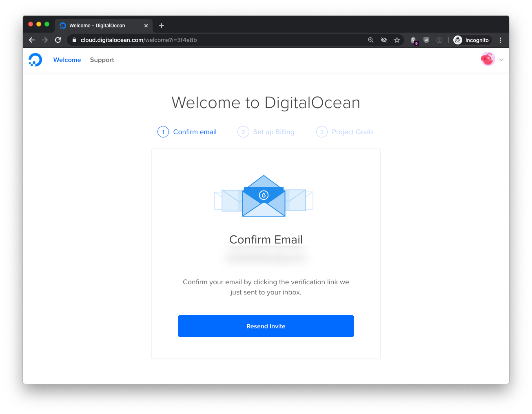Click the green fullscreen window button
532x414 pixels.
[47, 24]
